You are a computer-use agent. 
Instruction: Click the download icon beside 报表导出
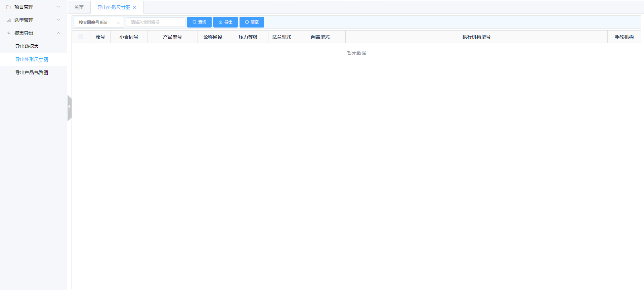coord(9,33)
